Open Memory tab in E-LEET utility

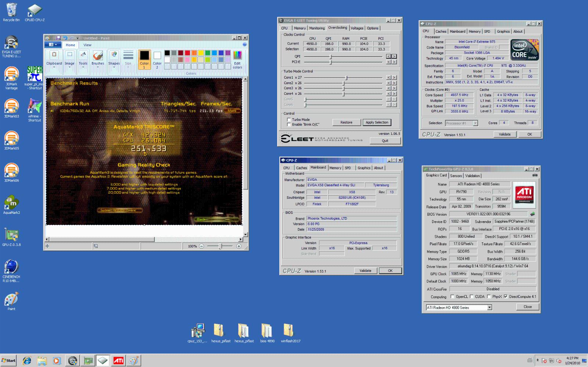[300, 28]
